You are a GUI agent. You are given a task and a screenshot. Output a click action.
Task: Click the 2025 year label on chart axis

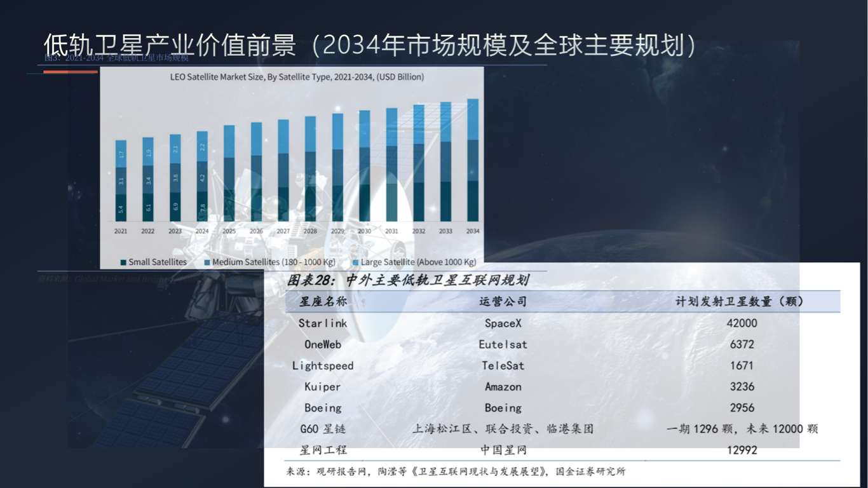tap(229, 231)
